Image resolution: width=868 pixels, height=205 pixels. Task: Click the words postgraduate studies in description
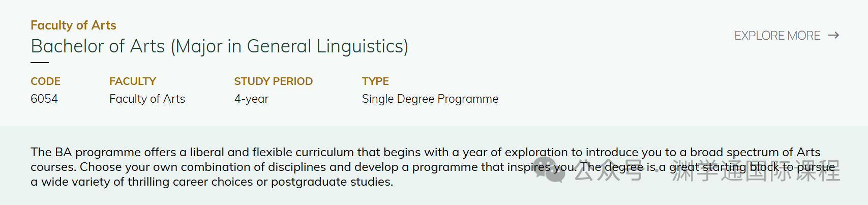pyautogui.click(x=332, y=182)
